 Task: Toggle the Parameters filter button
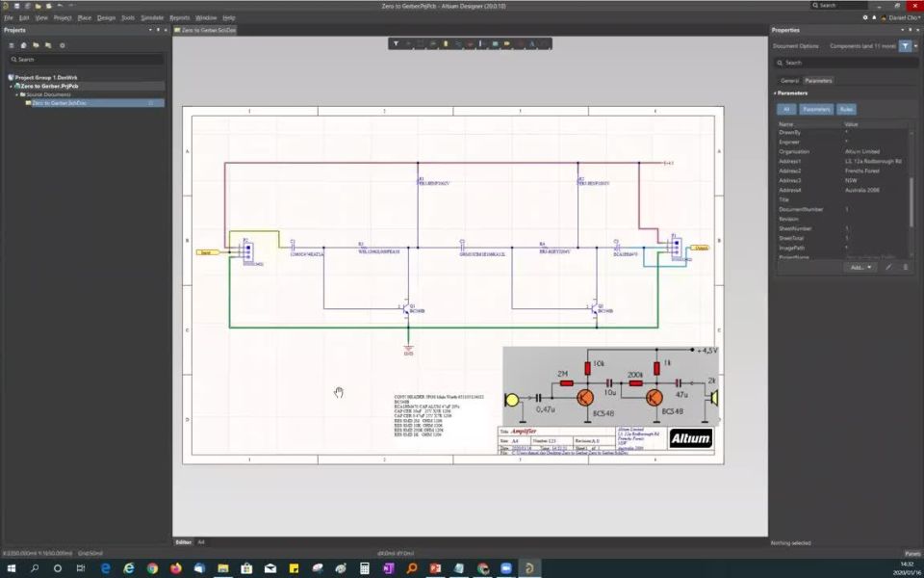(x=816, y=110)
